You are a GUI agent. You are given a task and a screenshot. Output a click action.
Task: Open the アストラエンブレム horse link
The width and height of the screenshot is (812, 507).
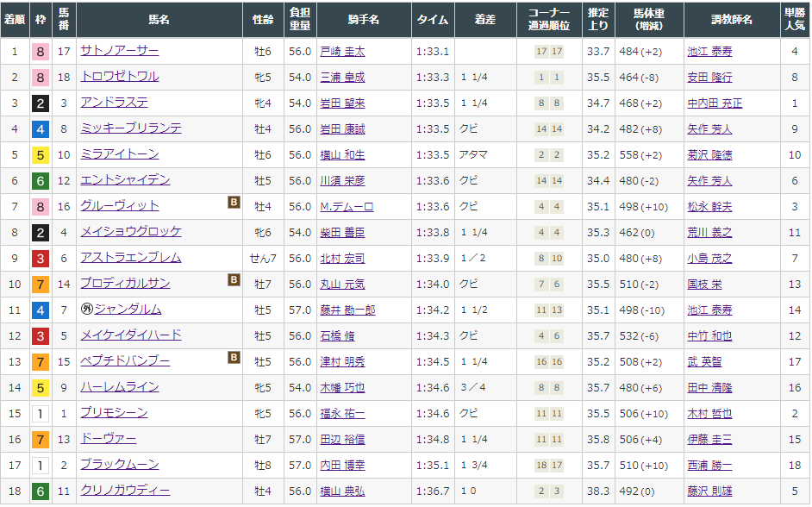[x=131, y=258]
